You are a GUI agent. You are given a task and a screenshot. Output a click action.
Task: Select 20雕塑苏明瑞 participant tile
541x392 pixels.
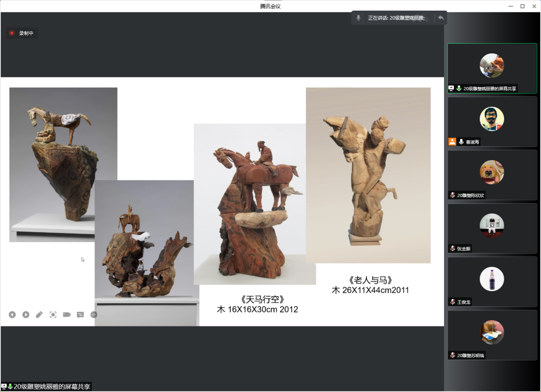click(492, 335)
